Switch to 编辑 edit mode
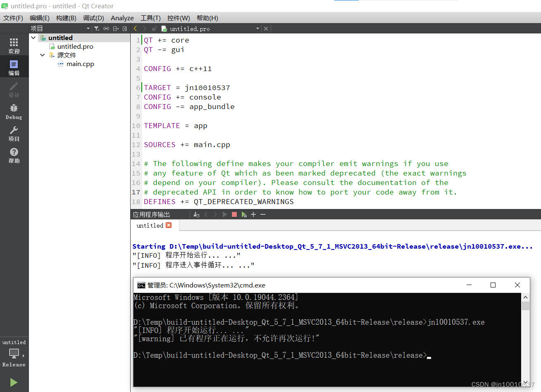Screen dimensions: 541x392 tap(14, 67)
